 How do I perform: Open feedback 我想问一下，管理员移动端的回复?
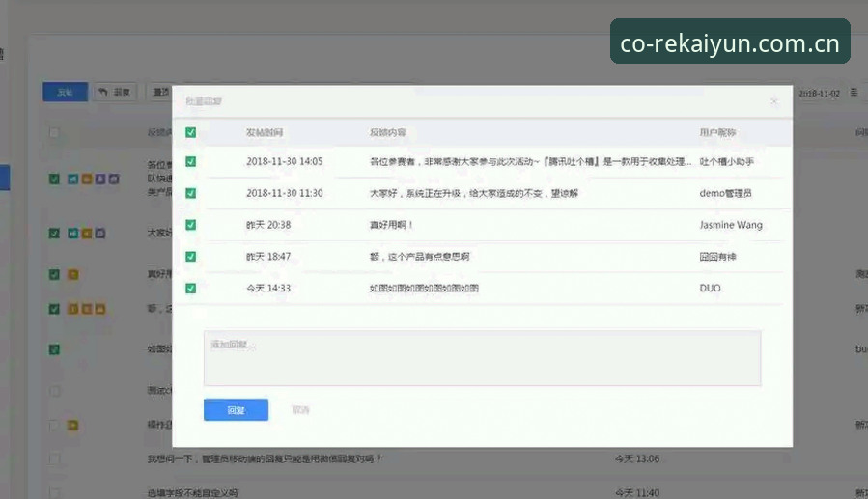(265, 458)
